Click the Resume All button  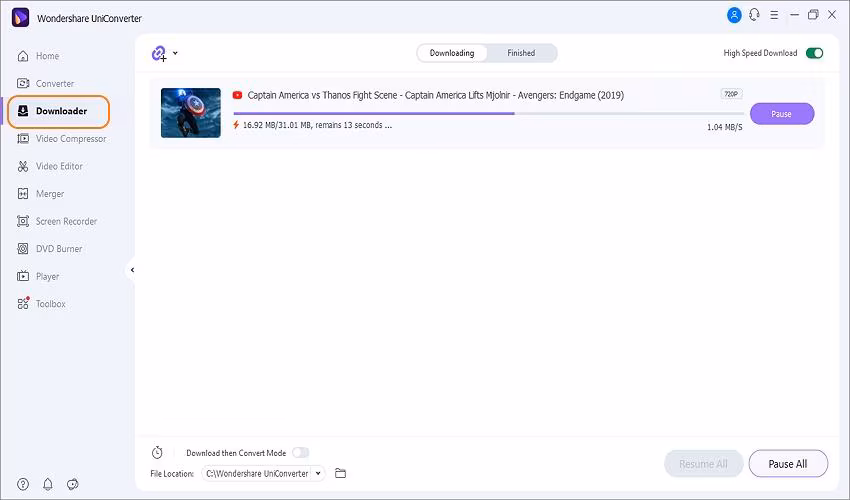703,464
